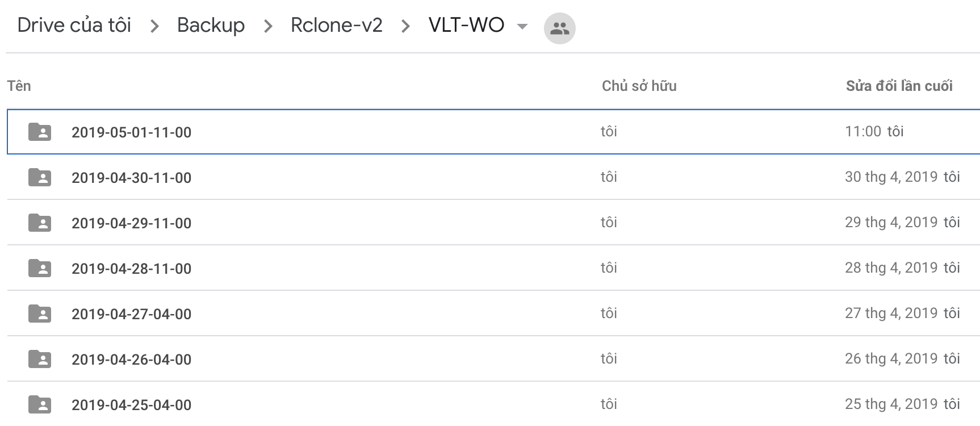Navigate to Rclone-v2 breadcrumb folder

click(337, 25)
